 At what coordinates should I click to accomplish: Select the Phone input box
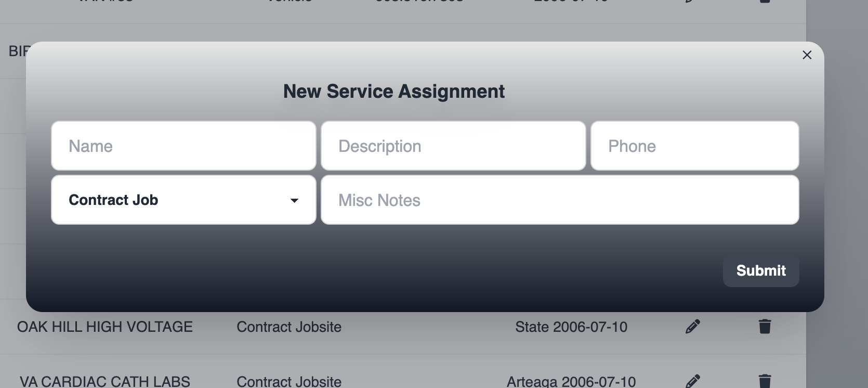(694, 146)
